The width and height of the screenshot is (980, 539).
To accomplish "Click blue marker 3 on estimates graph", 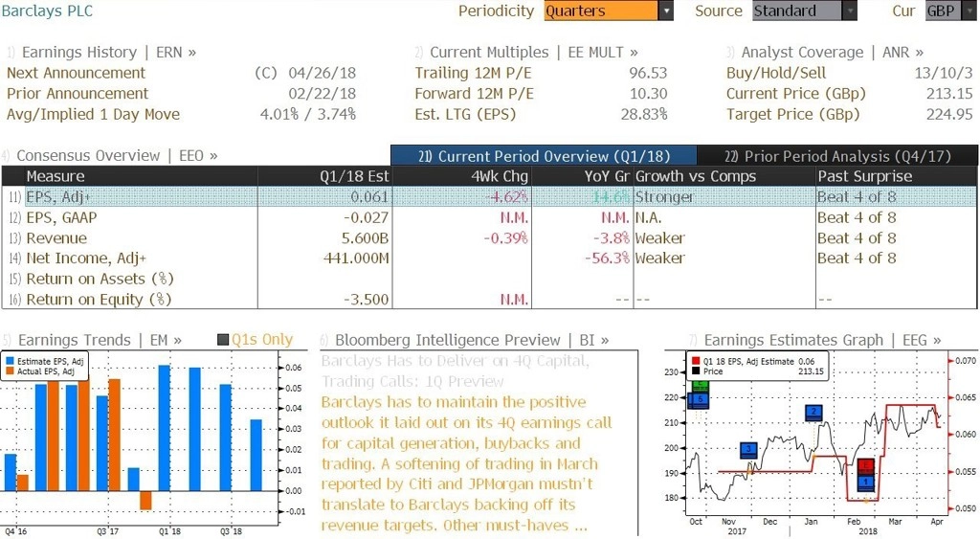I will pyautogui.click(x=748, y=449).
